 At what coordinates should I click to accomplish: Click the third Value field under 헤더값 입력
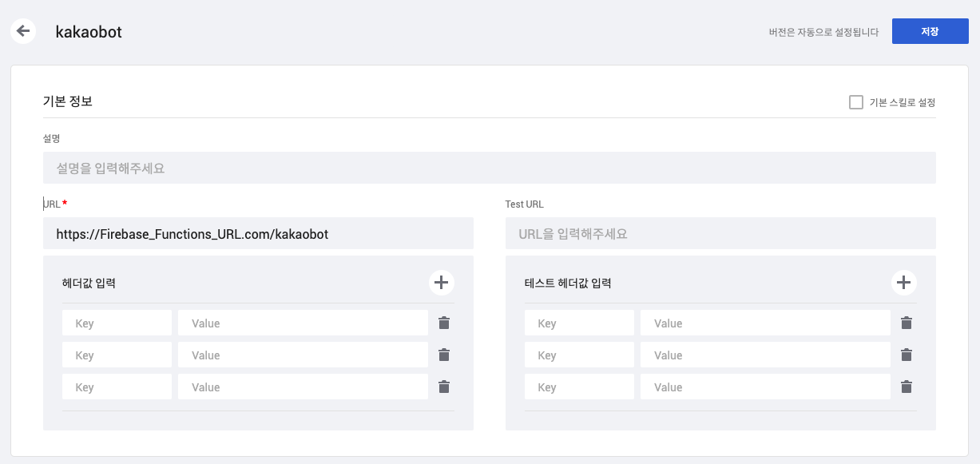(x=303, y=387)
